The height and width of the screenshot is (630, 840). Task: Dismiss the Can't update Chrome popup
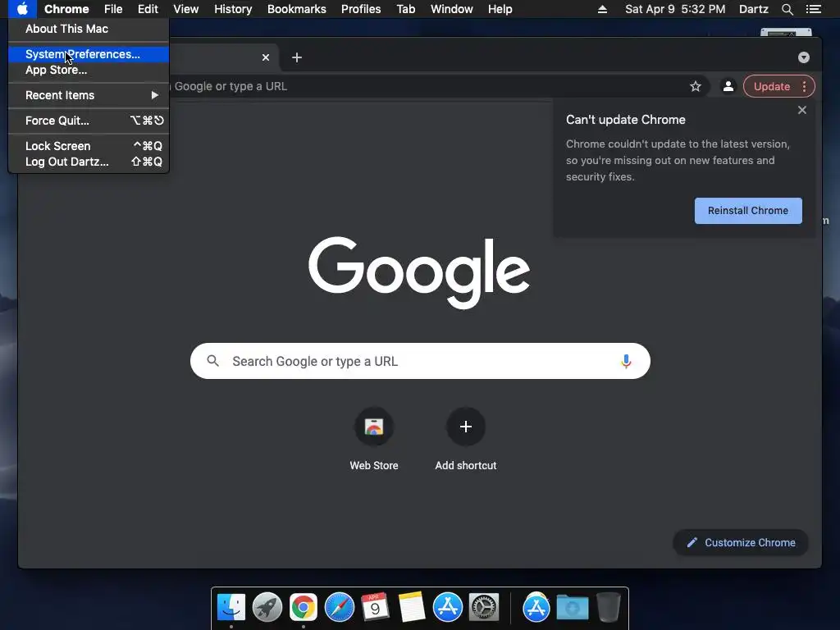pos(802,110)
